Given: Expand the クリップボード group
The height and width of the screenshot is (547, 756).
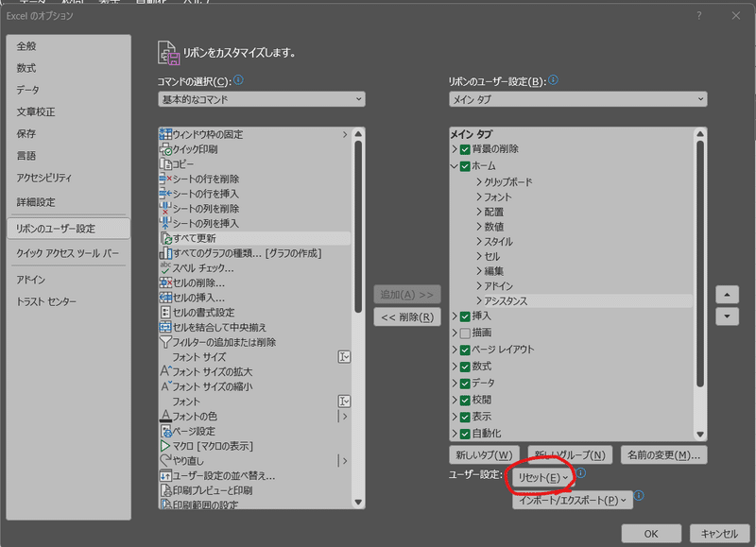Looking at the screenshot, I should pyautogui.click(x=479, y=181).
